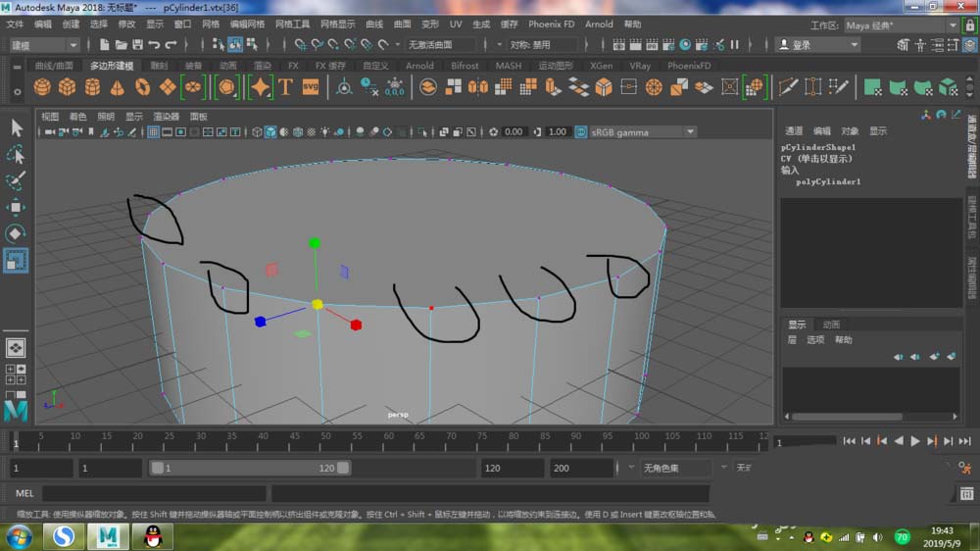Open the 显示 tab in layer editor

coord(796,325)
